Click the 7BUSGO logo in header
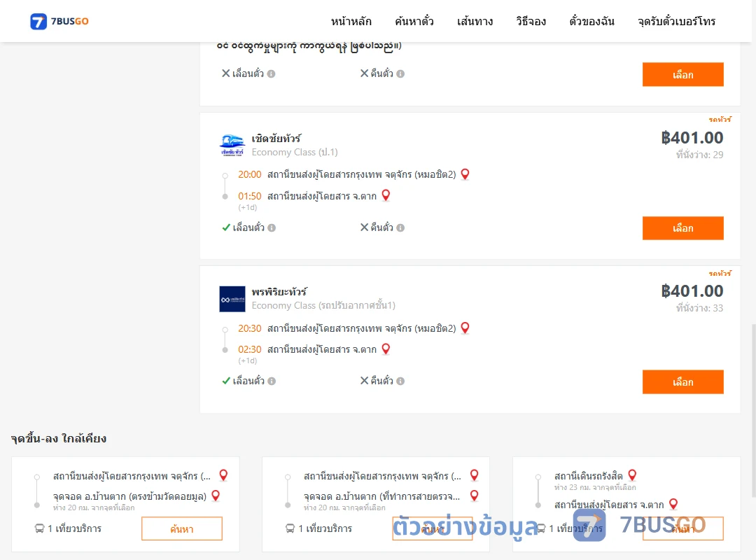This screenshot has width=756, height=560. coord(59,21)
